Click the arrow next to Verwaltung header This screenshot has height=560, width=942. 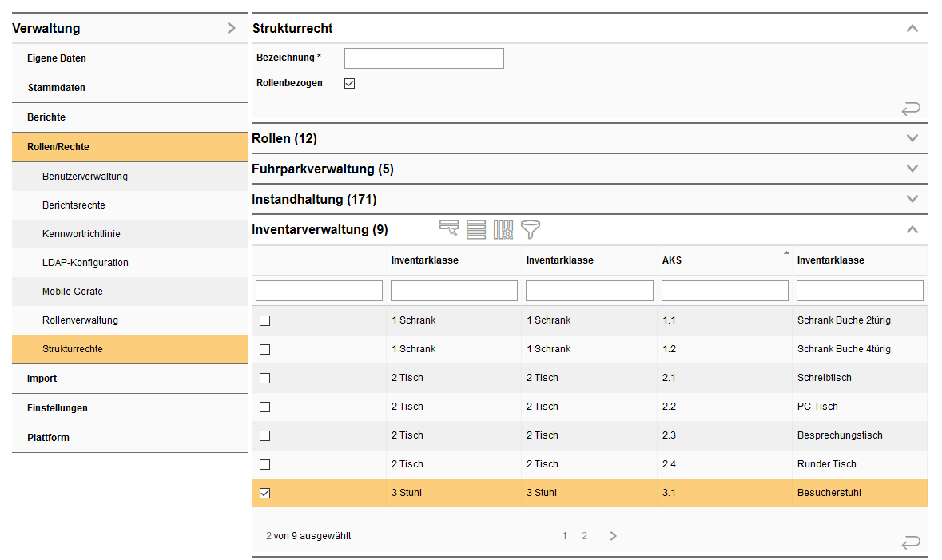tap(233, 27)
